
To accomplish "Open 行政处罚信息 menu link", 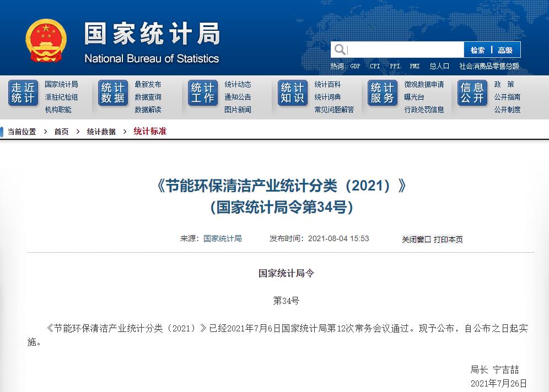I will click(424, 110).
